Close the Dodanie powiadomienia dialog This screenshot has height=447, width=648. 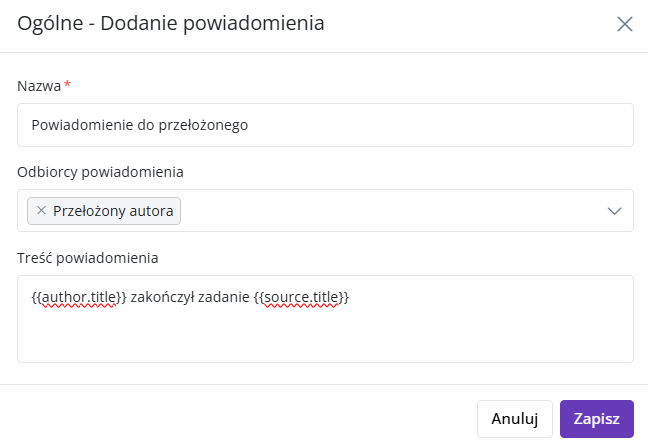coord(624,24)
